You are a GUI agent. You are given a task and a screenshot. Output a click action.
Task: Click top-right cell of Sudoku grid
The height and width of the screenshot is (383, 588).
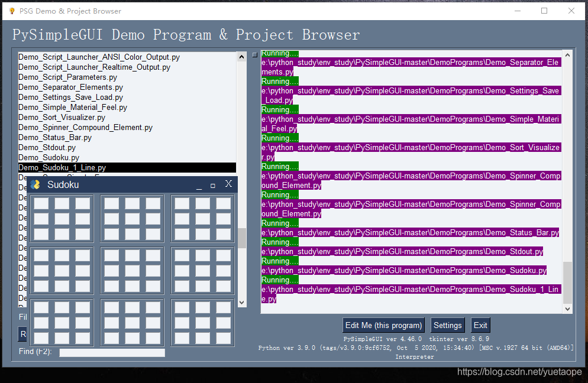(224, 203)
